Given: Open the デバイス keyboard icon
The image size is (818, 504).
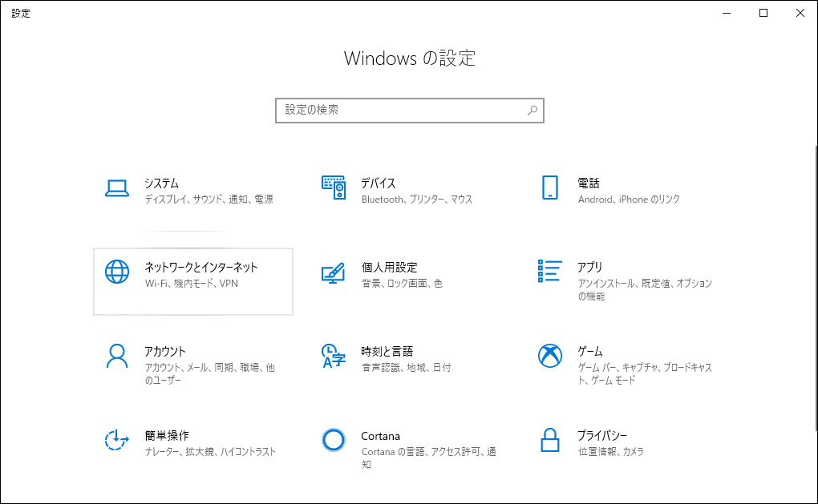Looking at the screenshot, I should click(x=334, y=187).
